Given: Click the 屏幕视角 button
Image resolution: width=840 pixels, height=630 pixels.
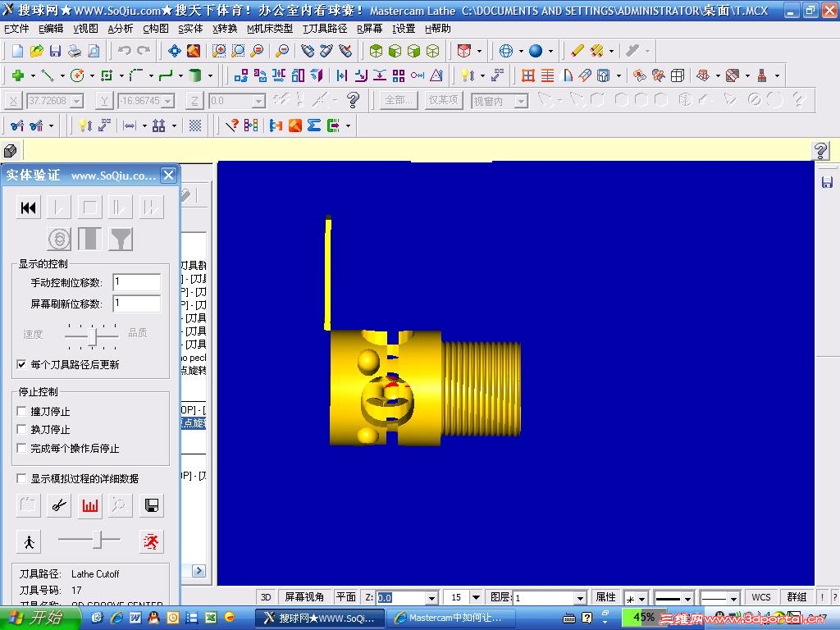Looking at the screenshot, I should pyautogui.click(x=304, y=597).
